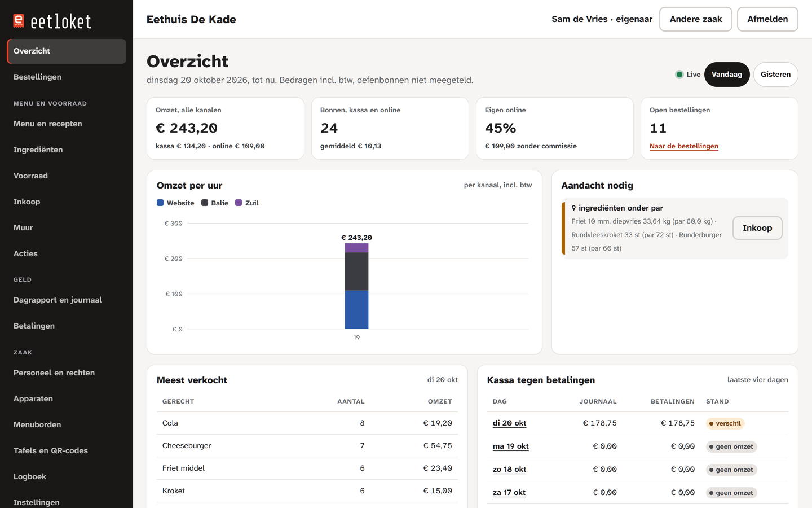This screenshot has height=508, width=812.
Task: Click the Inkoop button in Aandacht nodig
Action: [x=757, y=228]
